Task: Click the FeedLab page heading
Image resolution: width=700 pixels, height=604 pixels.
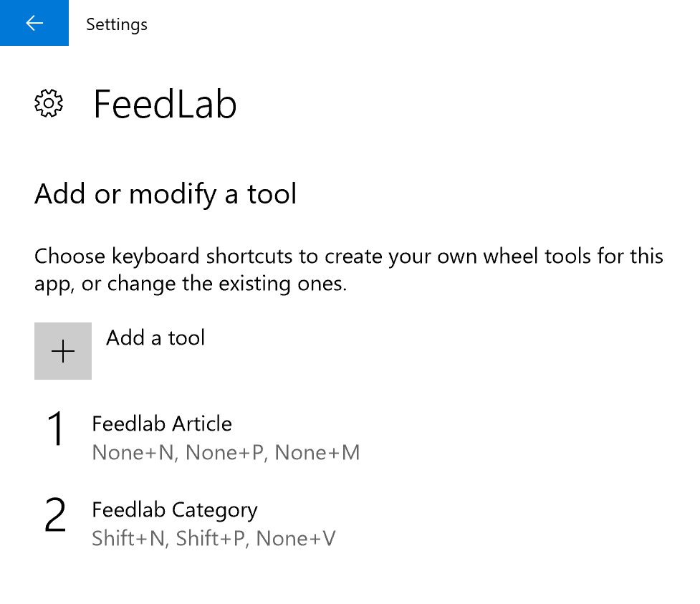Action: click(x=165, y=104)
